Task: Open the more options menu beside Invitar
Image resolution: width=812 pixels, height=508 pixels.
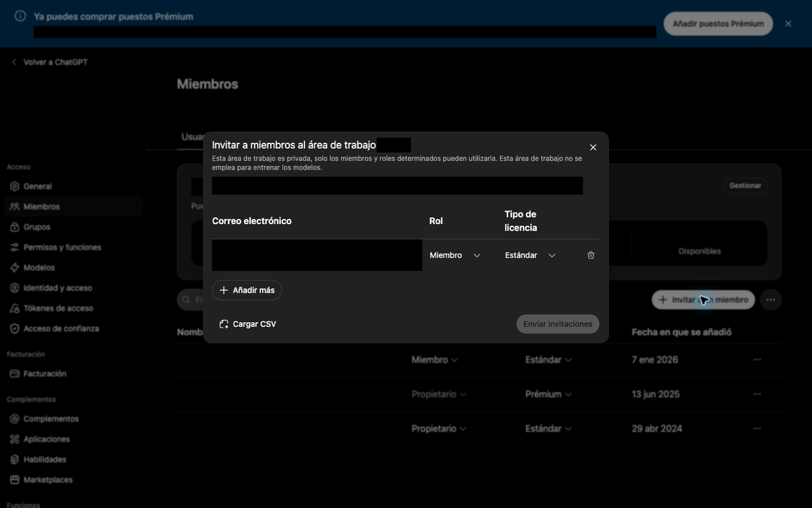Action: 771,300
